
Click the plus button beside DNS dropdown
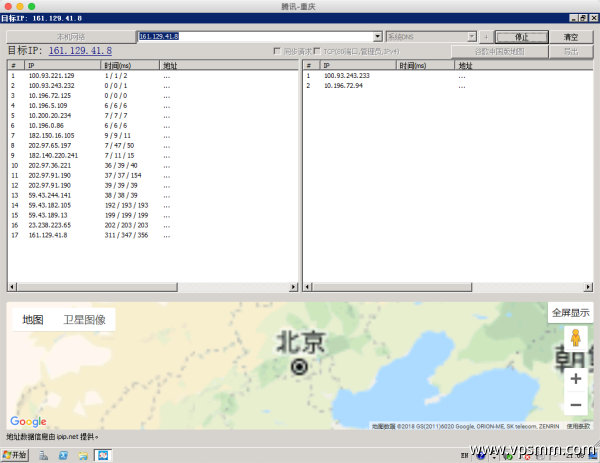tap(486, 37)
